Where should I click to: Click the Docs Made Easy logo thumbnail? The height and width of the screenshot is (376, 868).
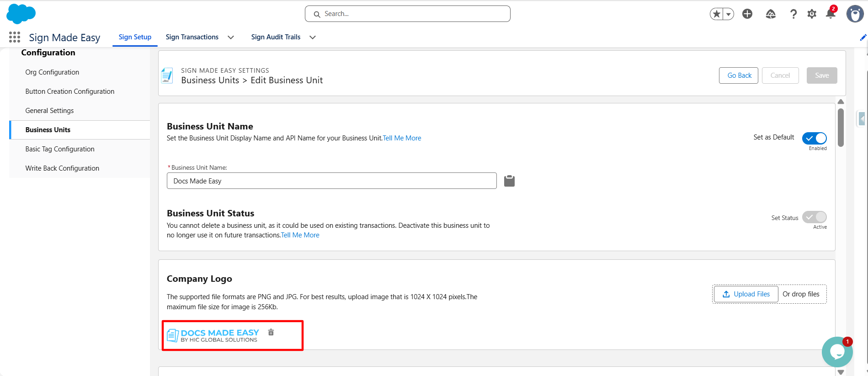[x=213, y=335]
